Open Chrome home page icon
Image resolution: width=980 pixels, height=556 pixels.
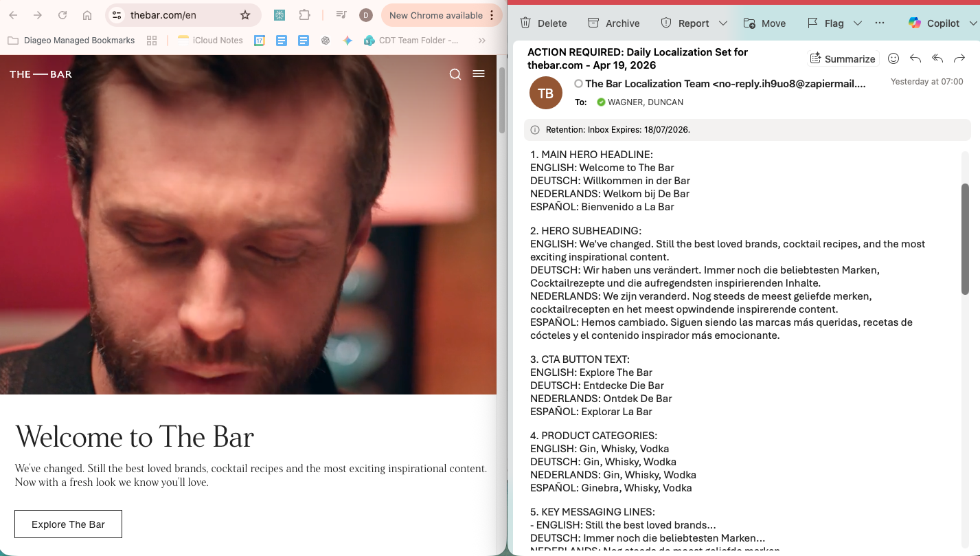tap(87, 15)
